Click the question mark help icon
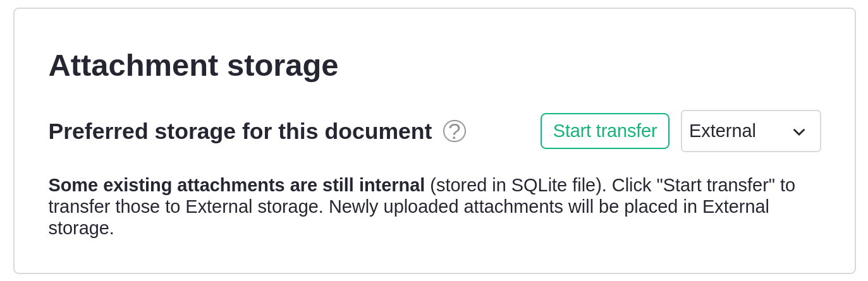Image resolution: width=868 pixels, height=281 pixels. 454,131
